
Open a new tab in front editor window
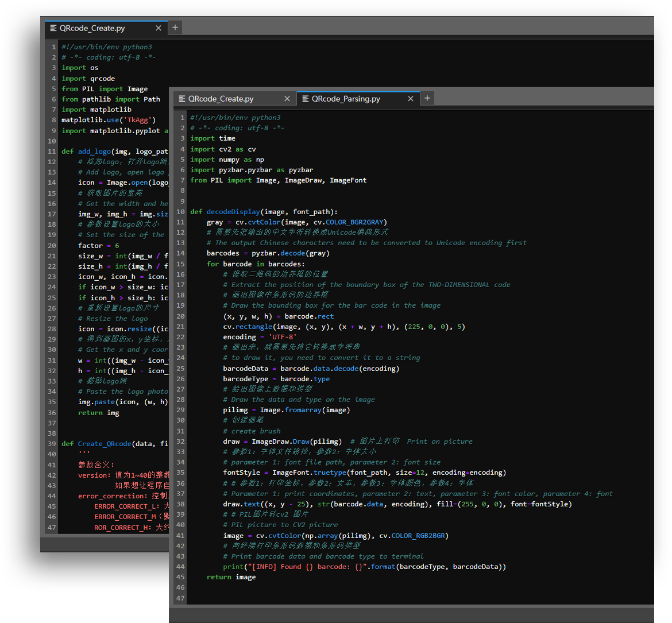[x=427, y=99]
